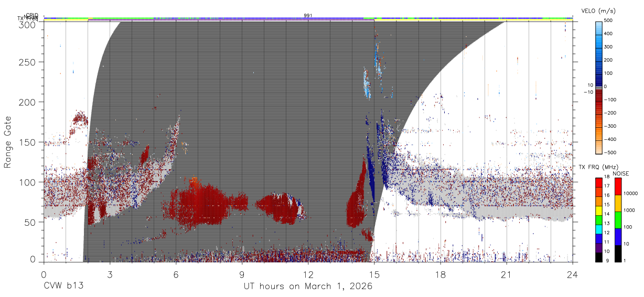Click the orange 15–16 MHz TX FRQ swatch
The image size is (644, 297).
pos(599,201)
